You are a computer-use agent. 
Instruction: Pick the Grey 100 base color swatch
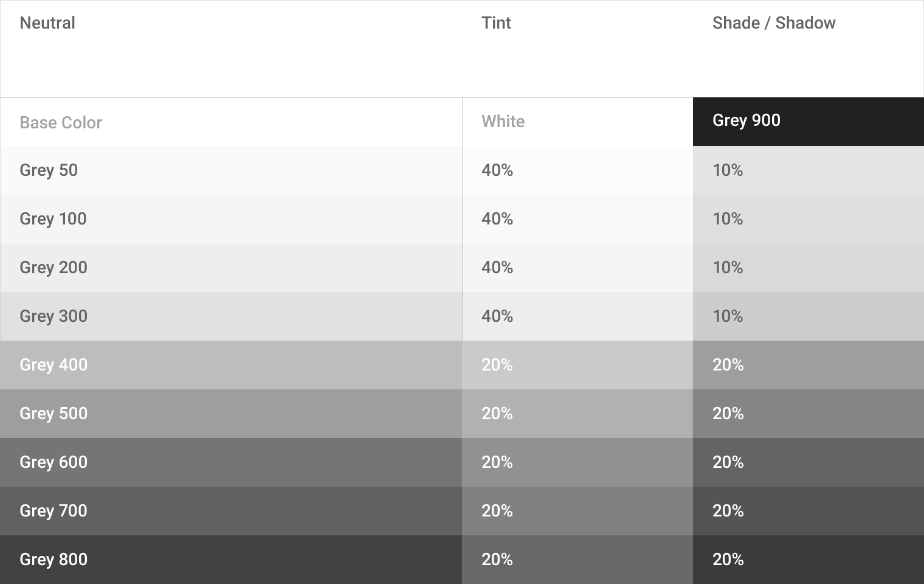pos(231,219)
